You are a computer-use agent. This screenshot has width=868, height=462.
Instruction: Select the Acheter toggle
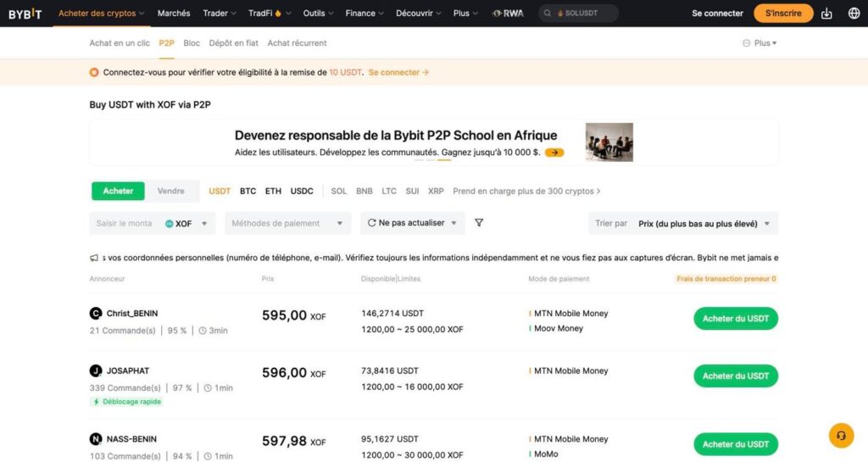118,191
